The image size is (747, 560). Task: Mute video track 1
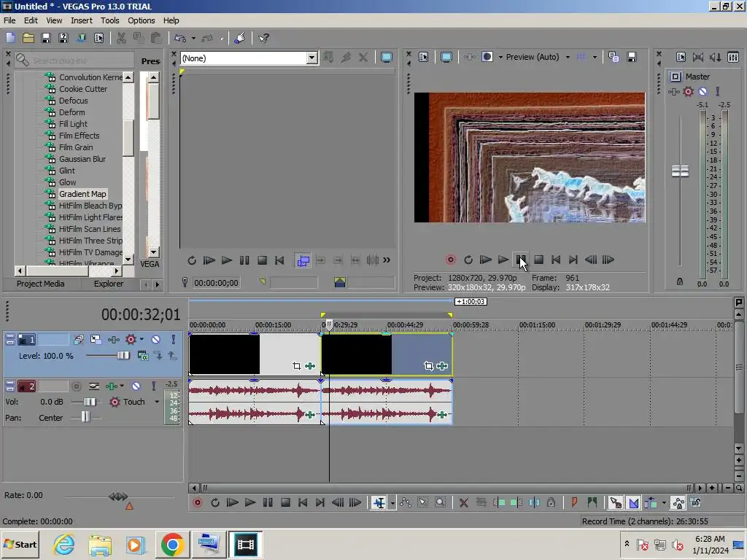(x=156, y=340)
